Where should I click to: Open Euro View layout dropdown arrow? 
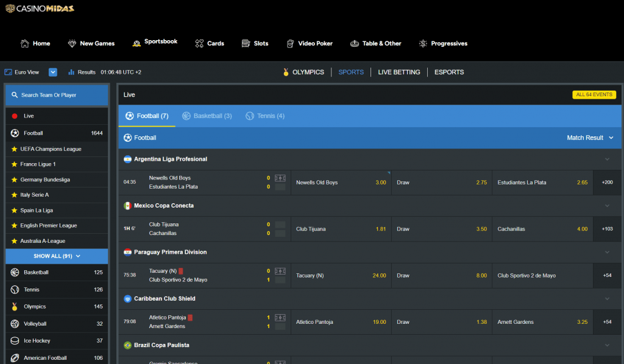click(53, 72)
